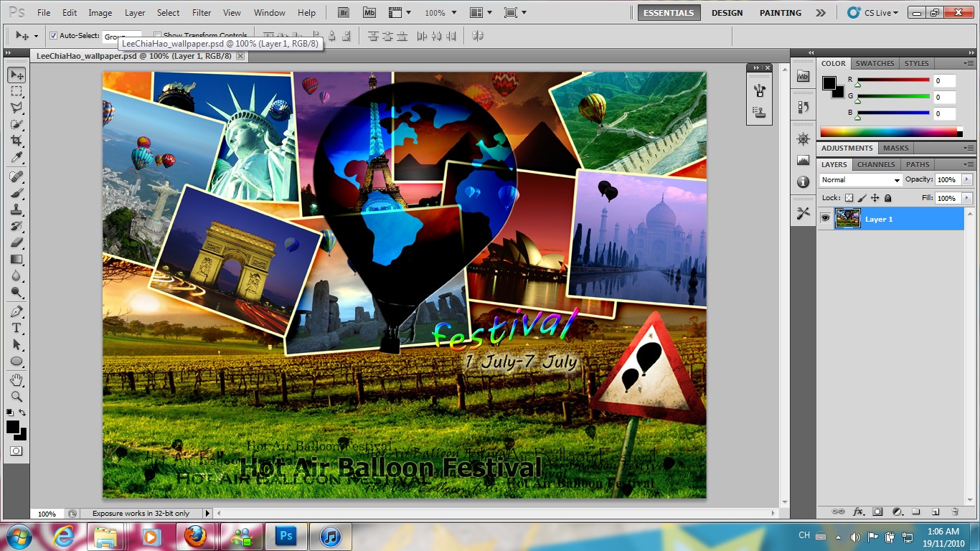Select the Gradient tool
The image size is (980, 551).
pos(17,258)
